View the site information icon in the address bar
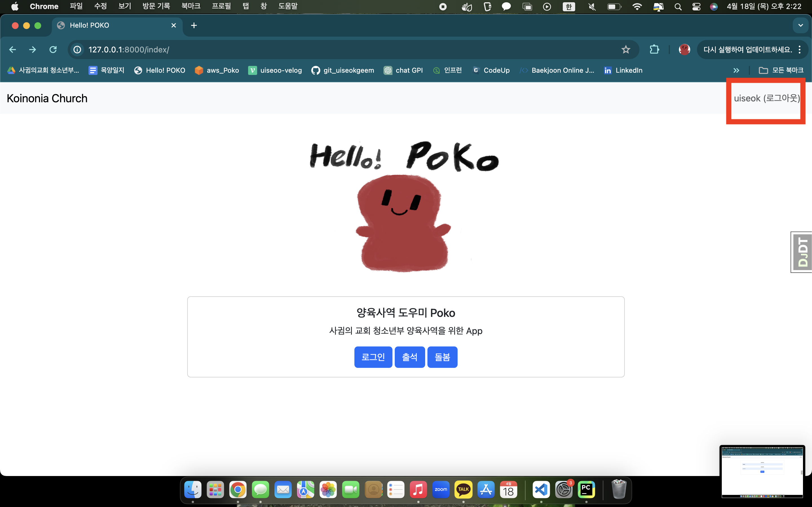Viewport: 812px width, 507px height. [x=77, y=50]
